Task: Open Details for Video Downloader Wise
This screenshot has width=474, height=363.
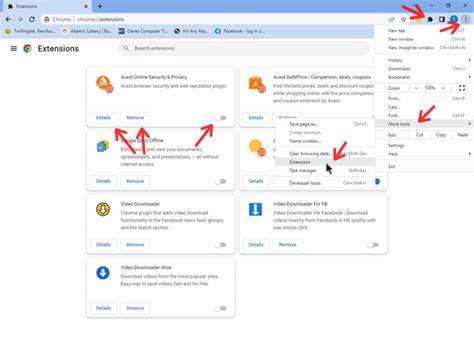Action: [103, 308]
